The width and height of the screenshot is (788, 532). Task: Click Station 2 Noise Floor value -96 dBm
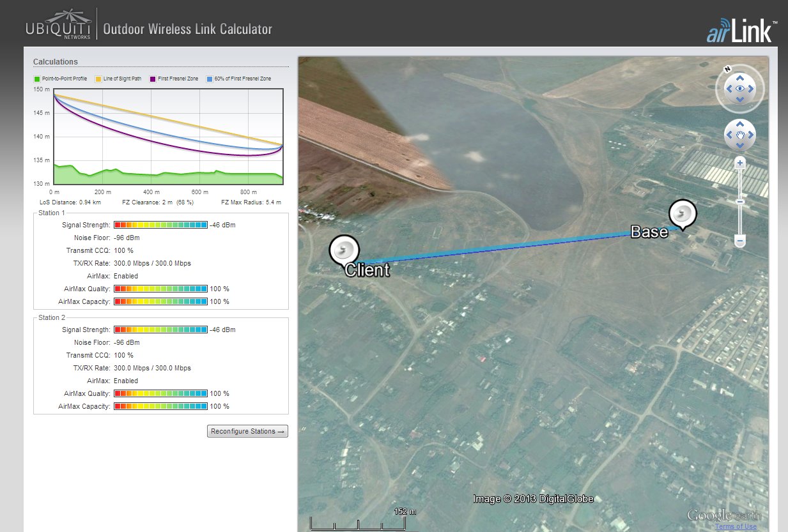127,342
